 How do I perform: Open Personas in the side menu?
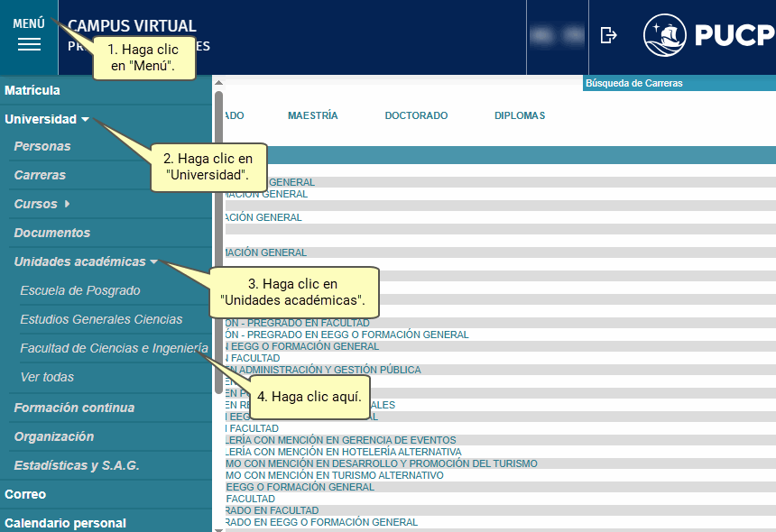[42, 146]
